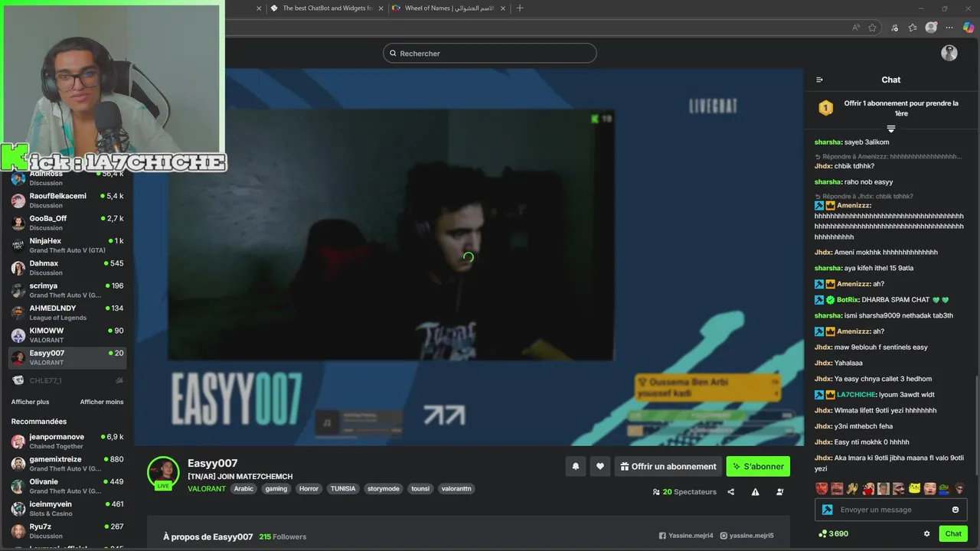
Task: Click BotRix username in chat
Action: pos(848,300)
